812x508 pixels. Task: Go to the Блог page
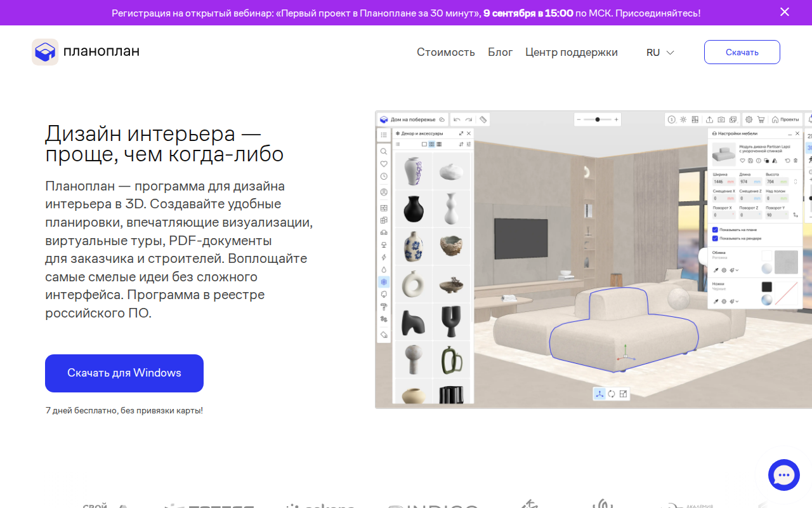(500, 52)
